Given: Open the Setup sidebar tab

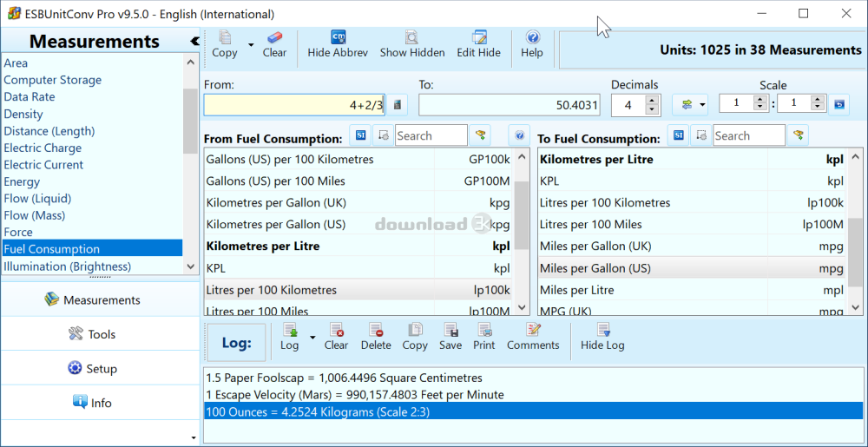Looking at the screenshot, I should [x=100, y=368].
